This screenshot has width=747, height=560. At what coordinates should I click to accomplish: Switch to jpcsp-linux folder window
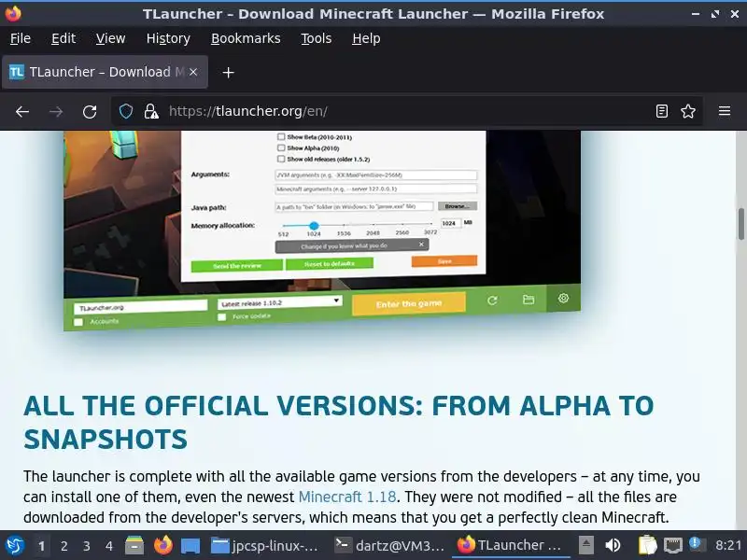[265, 545]
